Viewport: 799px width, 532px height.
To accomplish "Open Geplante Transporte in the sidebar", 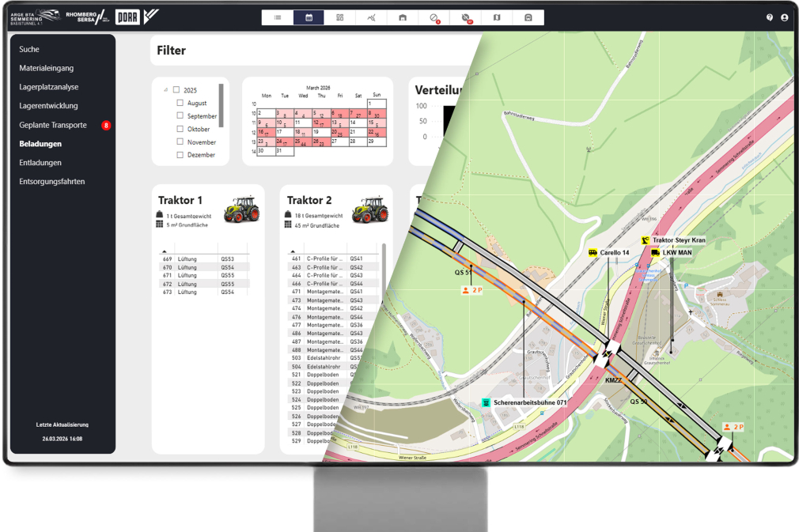I will click(x=53, y=125).
